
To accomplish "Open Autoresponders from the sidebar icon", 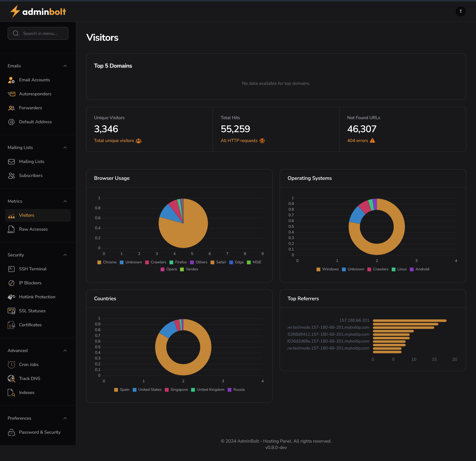I will (x=11, y=94).
